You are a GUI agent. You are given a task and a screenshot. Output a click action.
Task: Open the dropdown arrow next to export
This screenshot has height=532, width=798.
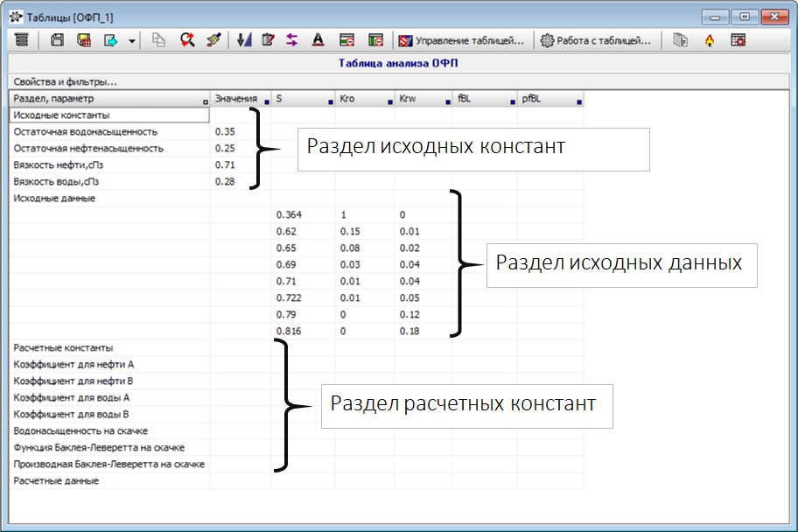(132, 41)
